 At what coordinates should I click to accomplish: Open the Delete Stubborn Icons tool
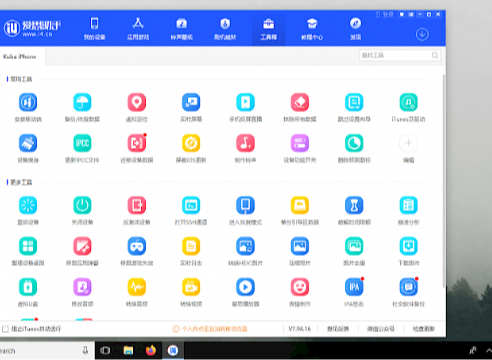(354, 143)
